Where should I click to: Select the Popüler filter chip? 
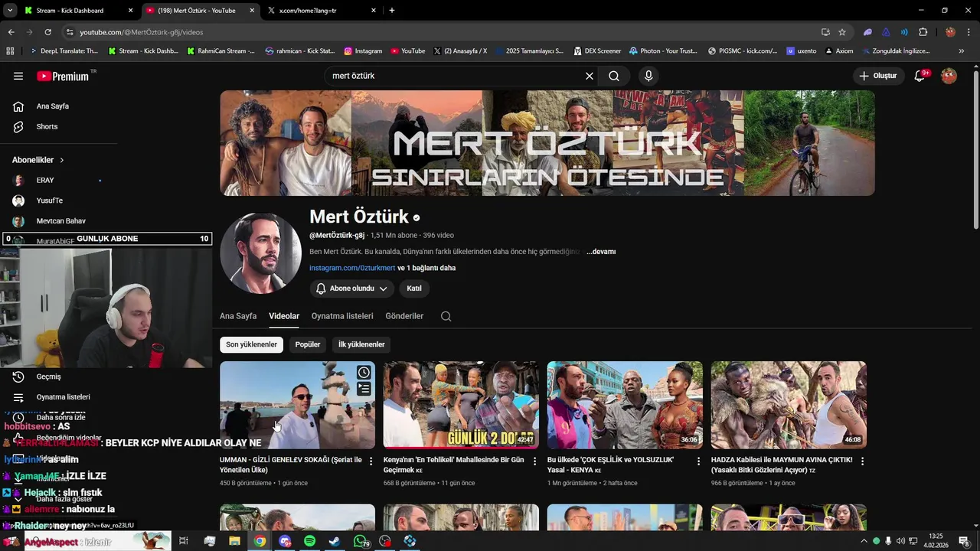(x=308, y=344)
